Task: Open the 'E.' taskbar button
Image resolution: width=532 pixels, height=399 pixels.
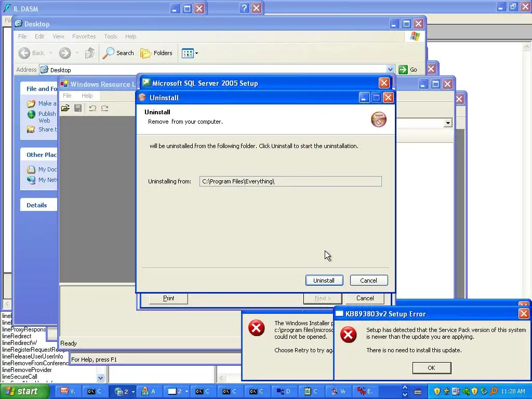Action: (x=366, y=391)
